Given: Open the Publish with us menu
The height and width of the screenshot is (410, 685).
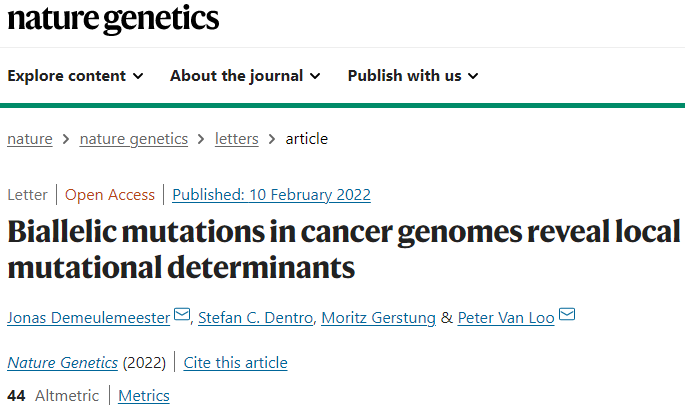Looking at the screenshot, I should click(x=413, y=76).
